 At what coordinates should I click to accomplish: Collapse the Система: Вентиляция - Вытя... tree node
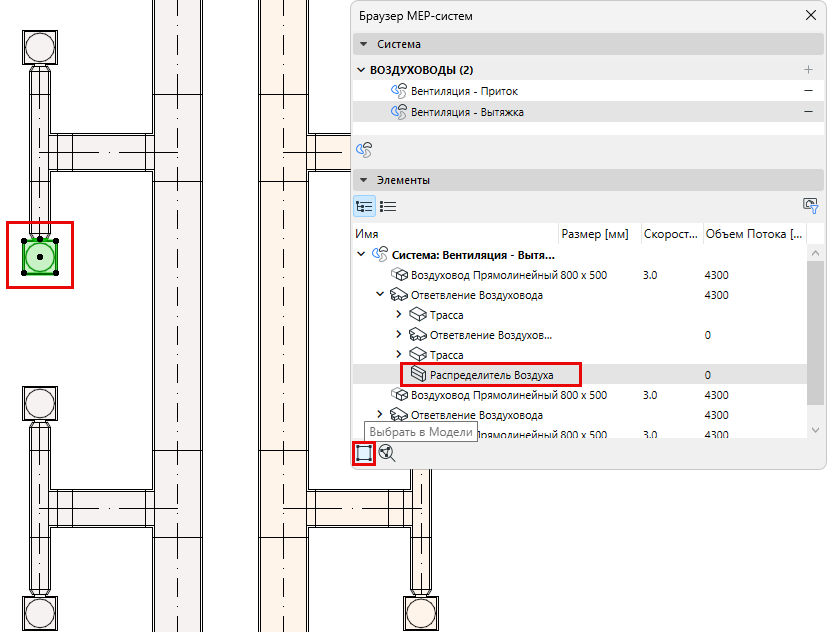(x=361, y=254)
